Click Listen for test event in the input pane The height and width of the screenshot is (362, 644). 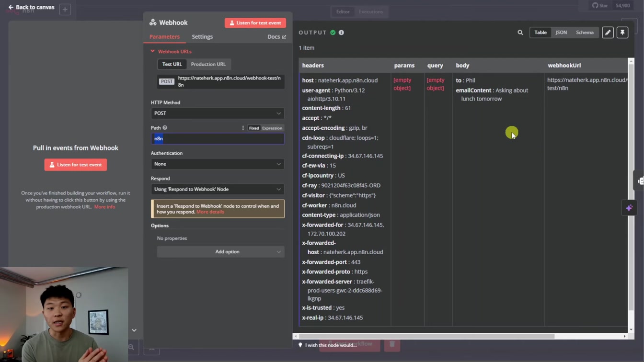click(x=76, y=165)
